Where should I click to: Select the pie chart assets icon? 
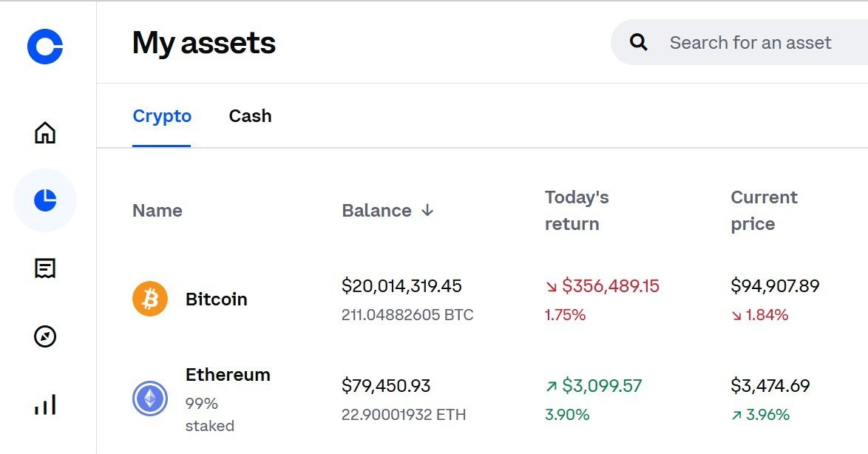(x=46, y=200)
